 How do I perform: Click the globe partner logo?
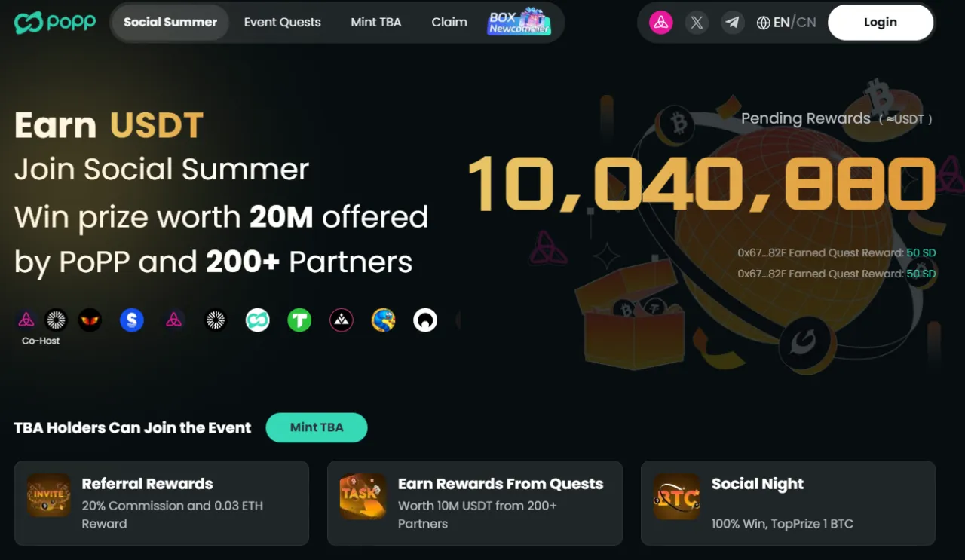tap(384, 320)
